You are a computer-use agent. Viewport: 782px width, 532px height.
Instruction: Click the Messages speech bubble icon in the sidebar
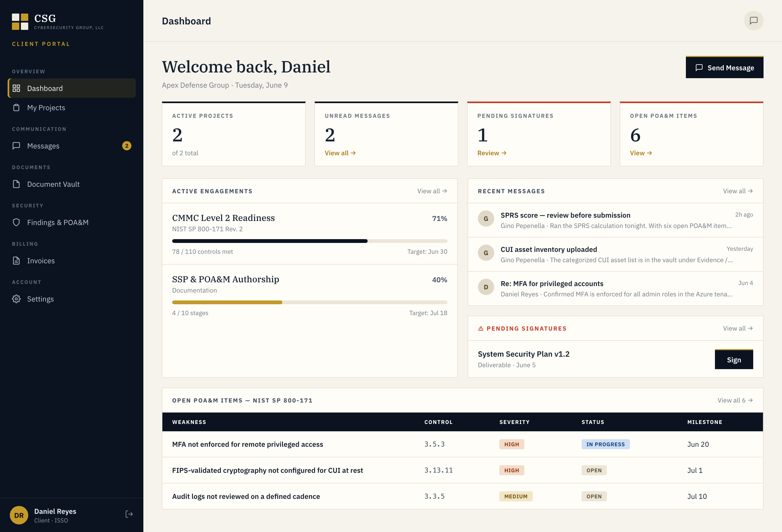[16, 146]
